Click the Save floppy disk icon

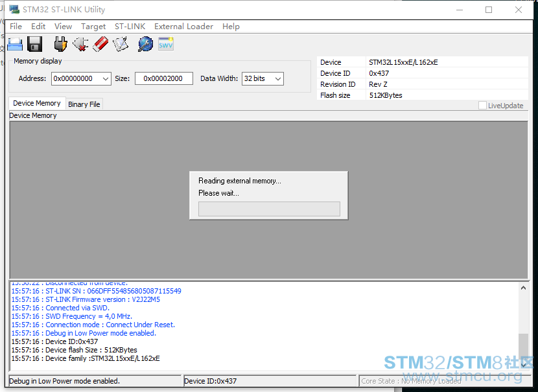coord(34,44)
